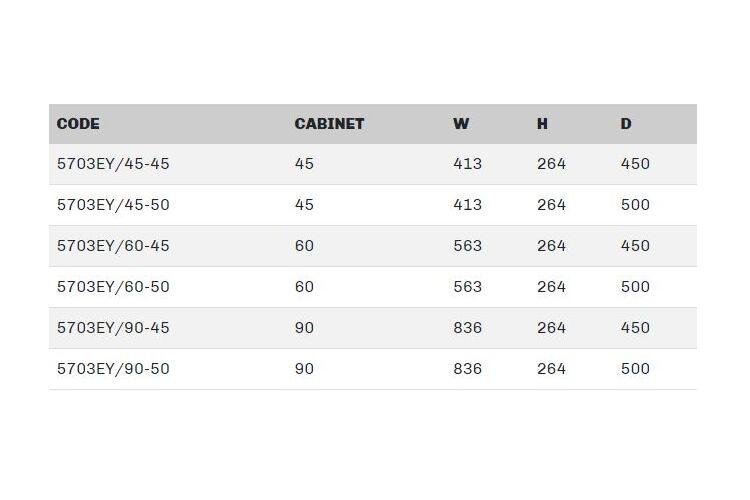Click the D column header
The width and height of the screenshot is (750, 500).
click(x=626, y=124)
